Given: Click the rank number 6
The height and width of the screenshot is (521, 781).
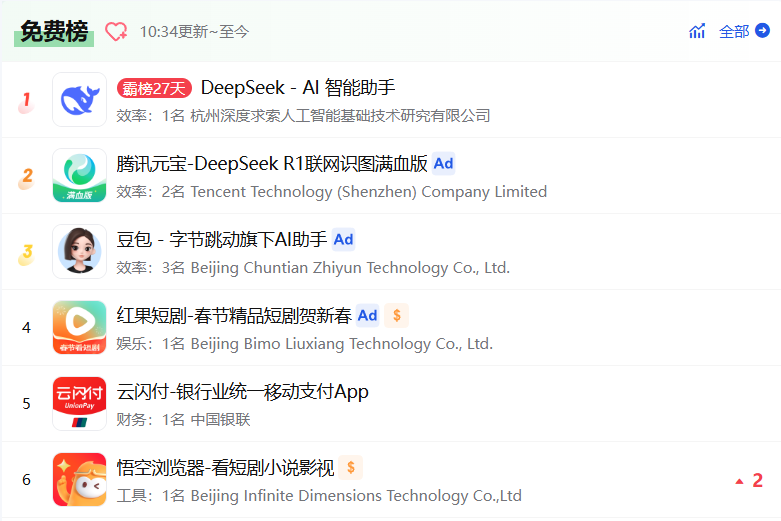Looking at the screenshot, I should 26,480.
